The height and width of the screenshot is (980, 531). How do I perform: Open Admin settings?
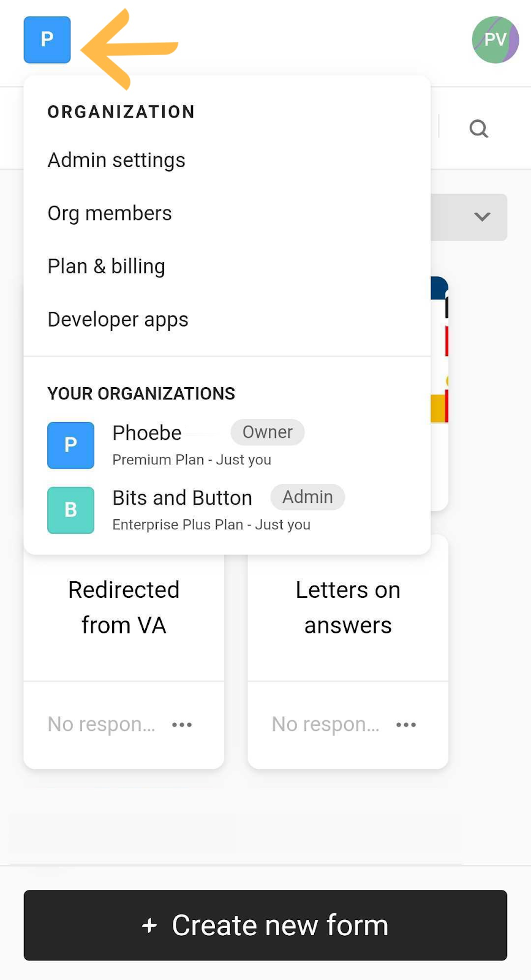[116, 160]
